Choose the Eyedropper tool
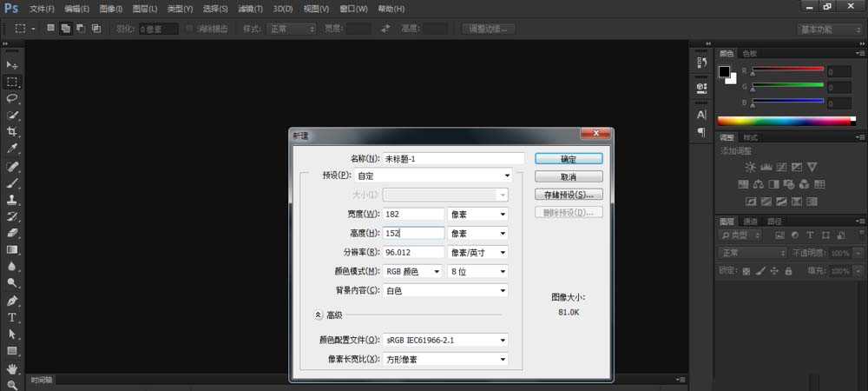Screen dimensions: 868x391 tap(12, 149)
